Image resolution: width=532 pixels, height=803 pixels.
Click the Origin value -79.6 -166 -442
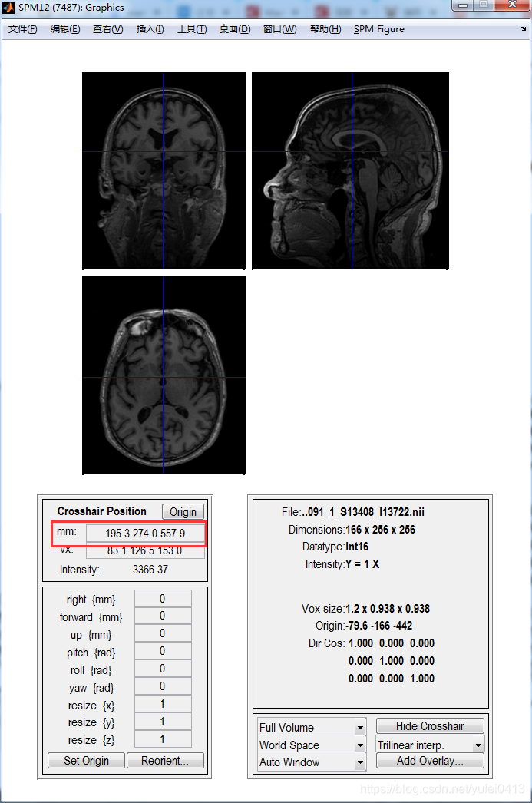click(x=379, y=626)
